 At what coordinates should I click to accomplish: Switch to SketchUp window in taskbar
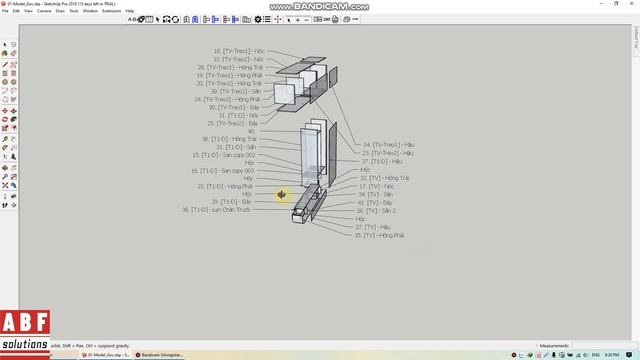coord(106,355)
